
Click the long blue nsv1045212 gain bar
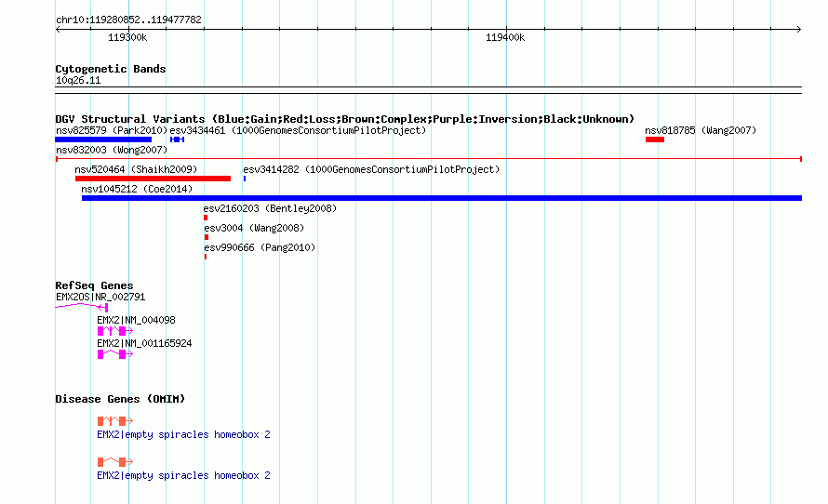(x=442, y=198)
